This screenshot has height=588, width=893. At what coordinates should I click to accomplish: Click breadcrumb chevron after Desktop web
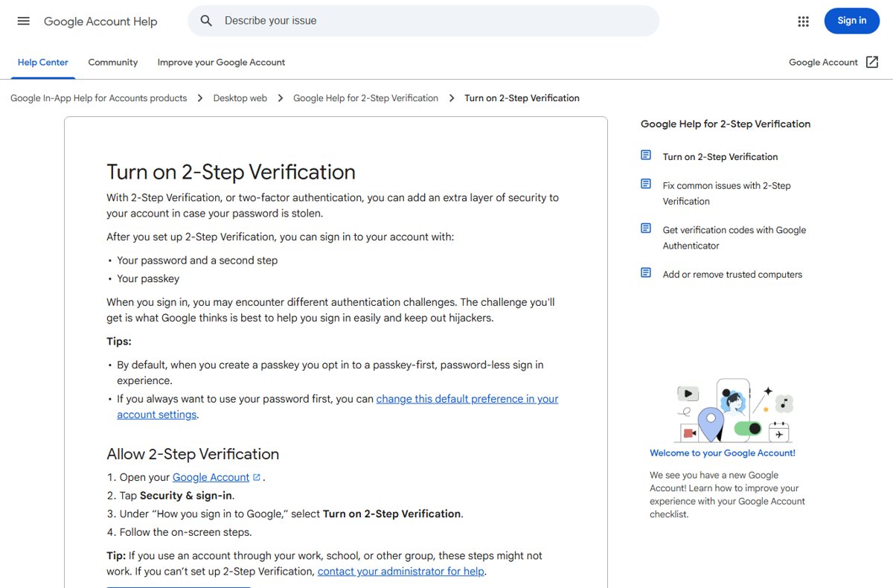click(x=281, y=98)
